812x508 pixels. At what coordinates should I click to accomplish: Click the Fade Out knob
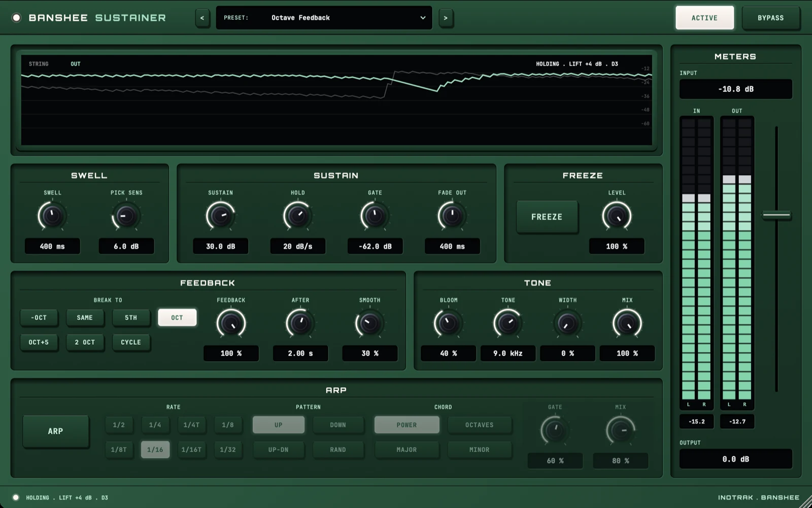452,216
